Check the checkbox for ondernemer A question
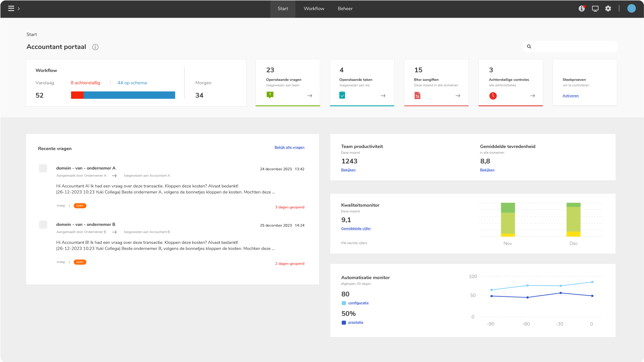Viewport: 644px width, 362px height. (x=43, y=168)
